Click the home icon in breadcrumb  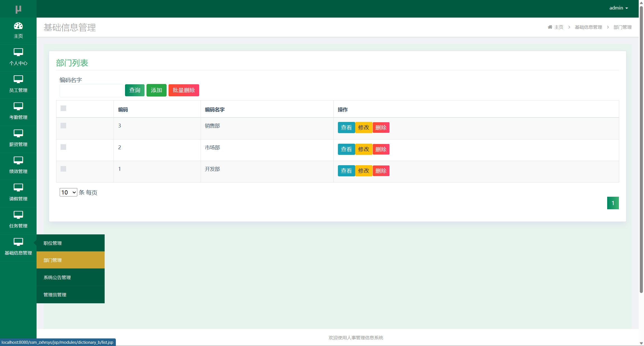[550, 27]
